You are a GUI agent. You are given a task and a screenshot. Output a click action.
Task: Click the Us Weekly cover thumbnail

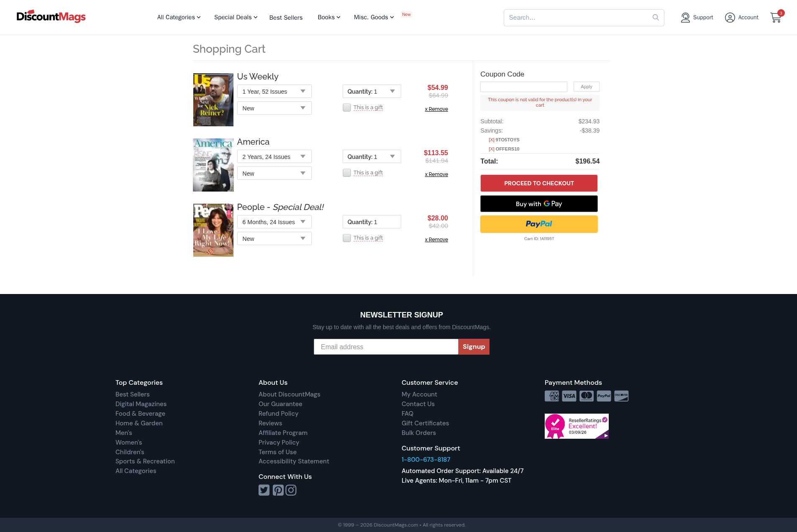click(x=213, y=100)
